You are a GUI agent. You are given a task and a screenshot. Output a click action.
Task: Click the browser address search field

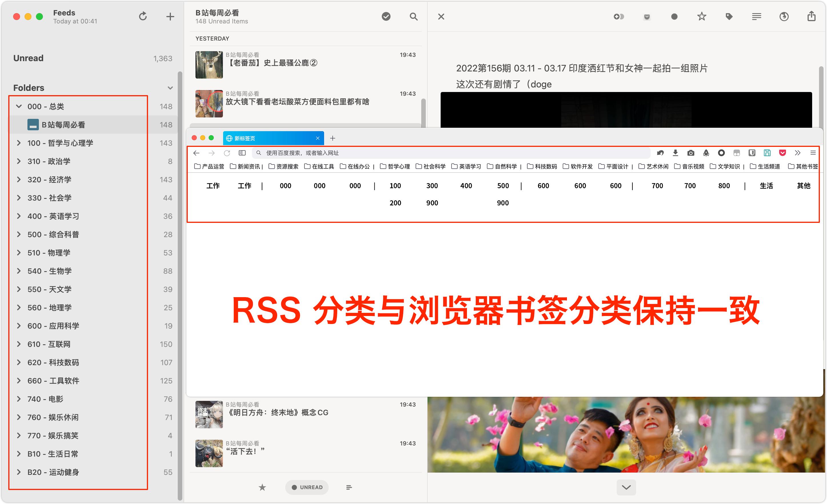point(369,153)
